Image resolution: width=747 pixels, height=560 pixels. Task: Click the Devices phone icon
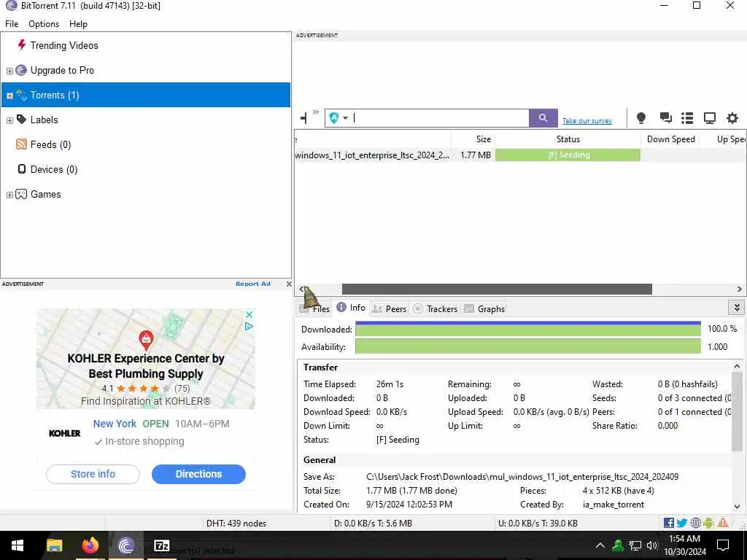pos(21,169)
